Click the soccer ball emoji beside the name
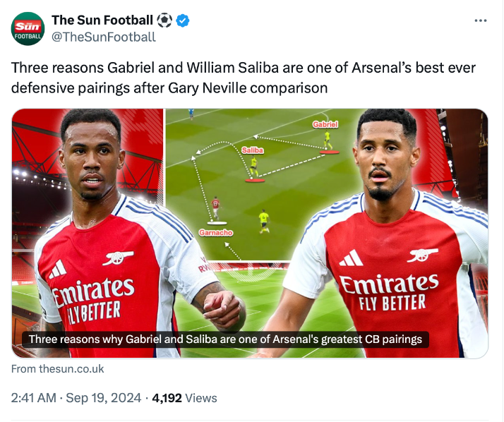This screenshot has width=504, height=422. tap(164, 20)
